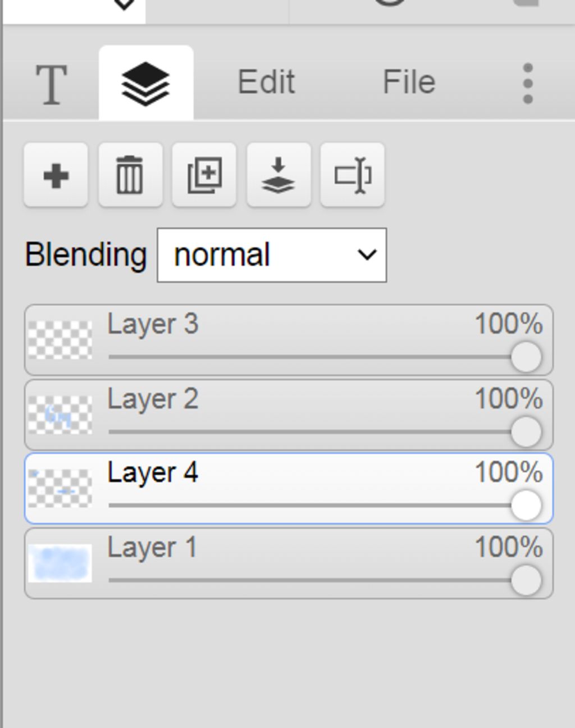Delete layer using trash icon
This screenshot has width=575, height=728.
(130, 175)
